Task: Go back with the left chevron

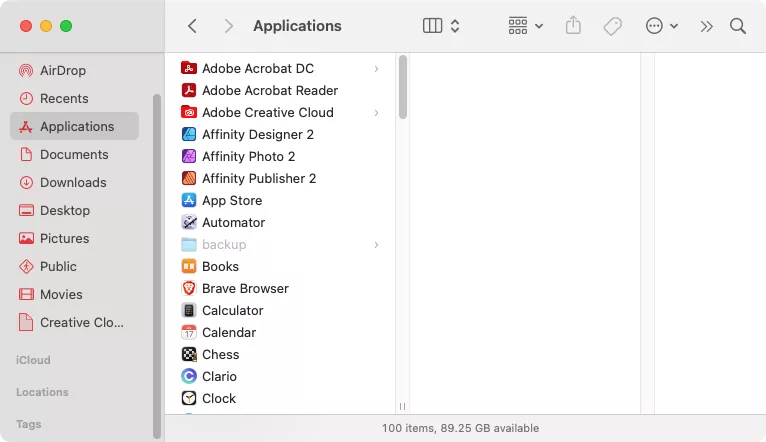Action: click(192, 26)
